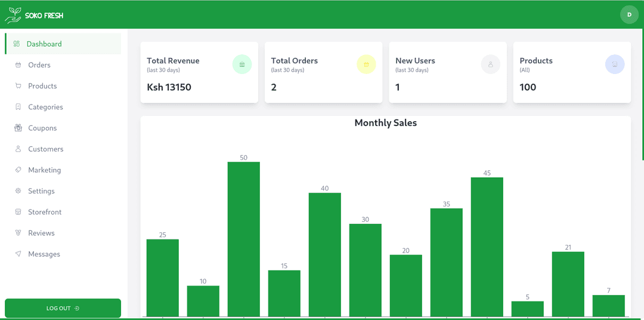Click the Coupons gift icon in sidebar
644x320 pixels.
click(x=18, y=128)
